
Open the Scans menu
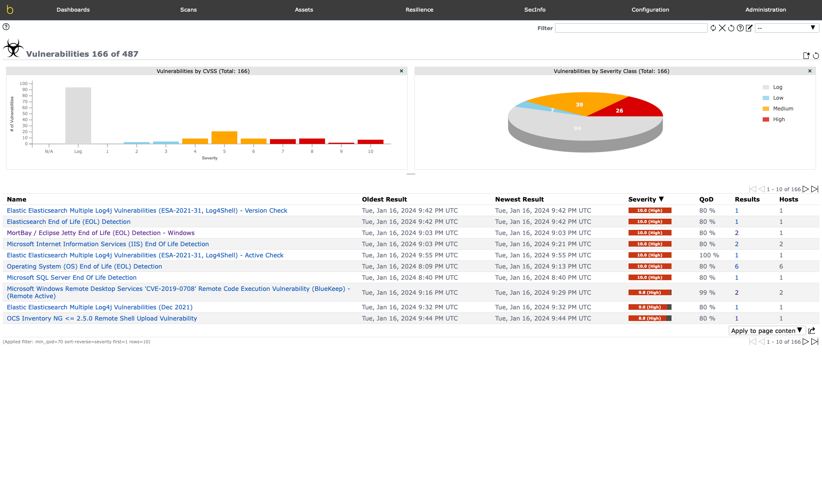(x=188, y=9)
